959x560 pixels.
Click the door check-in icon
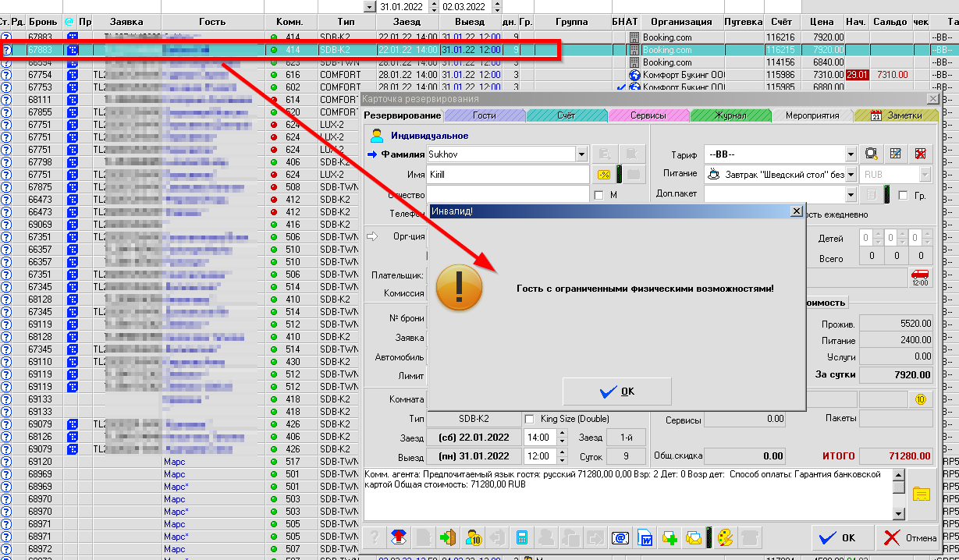coord(449,537)
